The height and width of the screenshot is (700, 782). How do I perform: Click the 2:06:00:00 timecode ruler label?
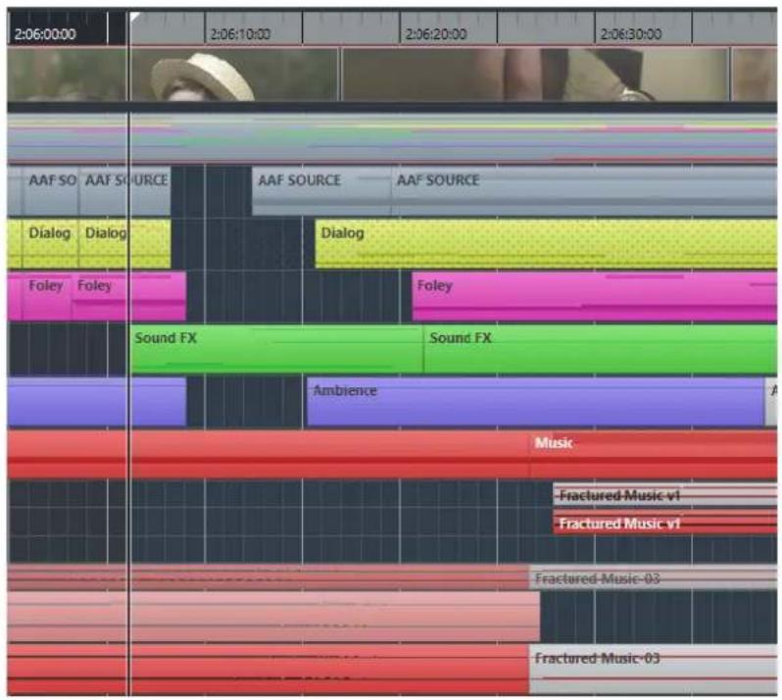[x=45, y=34]
